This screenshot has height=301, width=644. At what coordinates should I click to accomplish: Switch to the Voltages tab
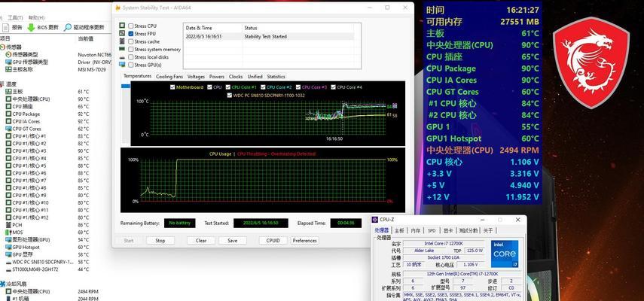(196, 77)
